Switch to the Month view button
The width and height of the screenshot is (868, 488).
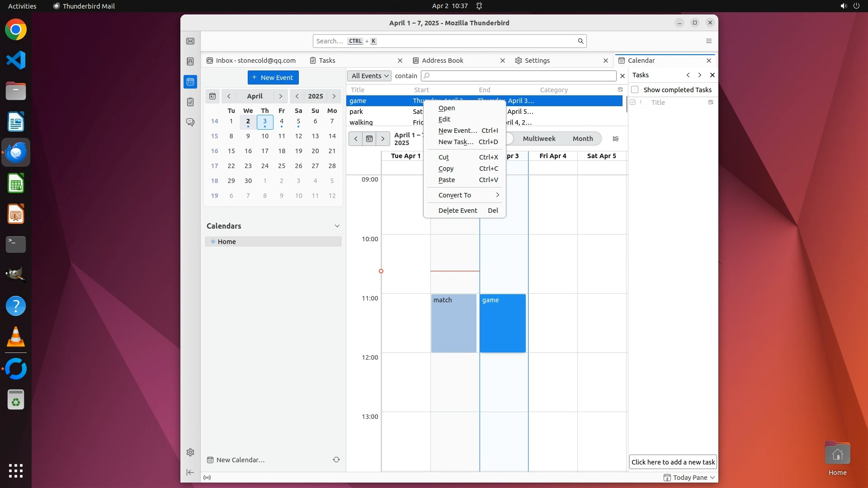coord(582,139)
